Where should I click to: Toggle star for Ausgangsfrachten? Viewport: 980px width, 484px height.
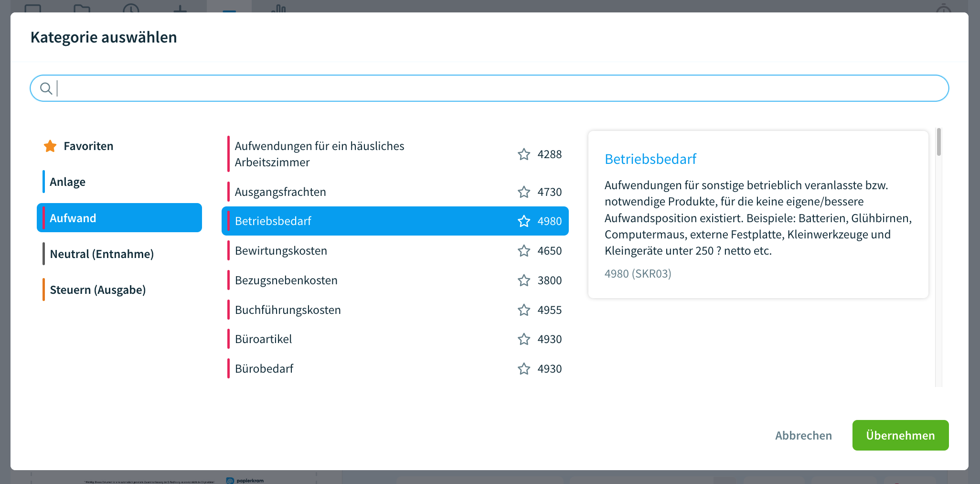point(524,192)
